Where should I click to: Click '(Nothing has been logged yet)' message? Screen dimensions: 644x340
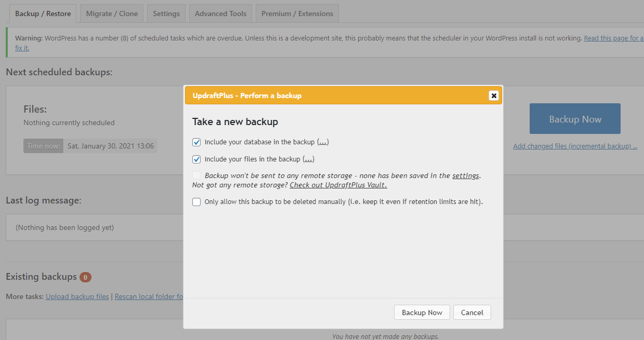(x=65, y=227)
